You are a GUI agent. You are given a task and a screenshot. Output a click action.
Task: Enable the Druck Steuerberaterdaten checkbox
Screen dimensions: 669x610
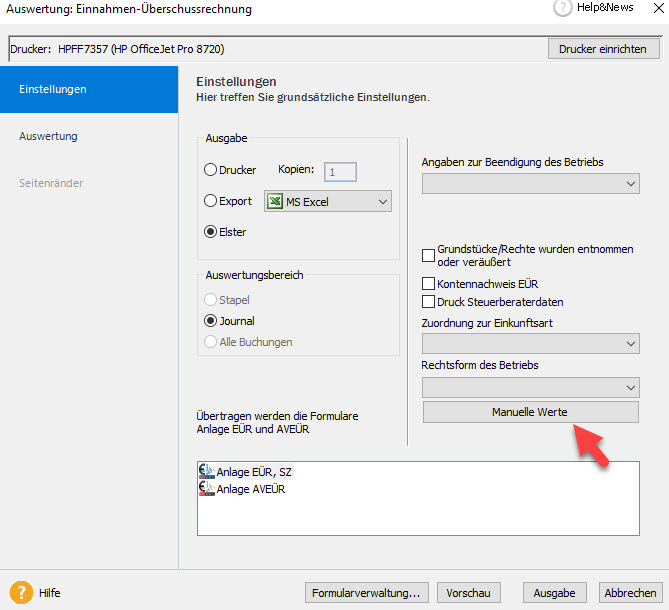428,302
